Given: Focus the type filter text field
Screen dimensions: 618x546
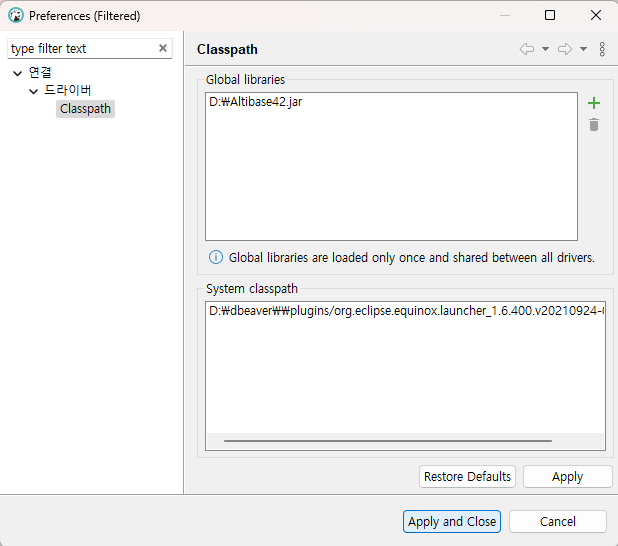Looking at the screenshot, I should click(x=80, y=48).
